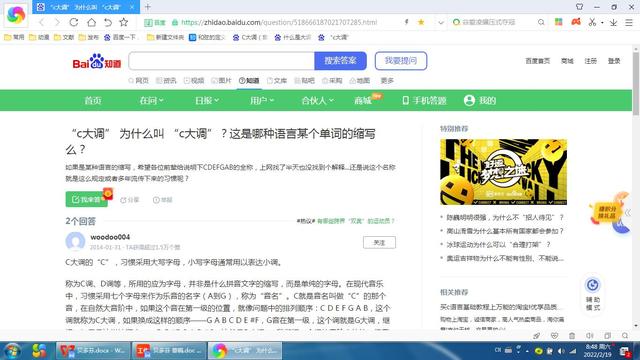Toggle the sound icon in browser status bar
Image resolution: width=640 pixels, height=360 pixels.
click(x=589, y=336)
